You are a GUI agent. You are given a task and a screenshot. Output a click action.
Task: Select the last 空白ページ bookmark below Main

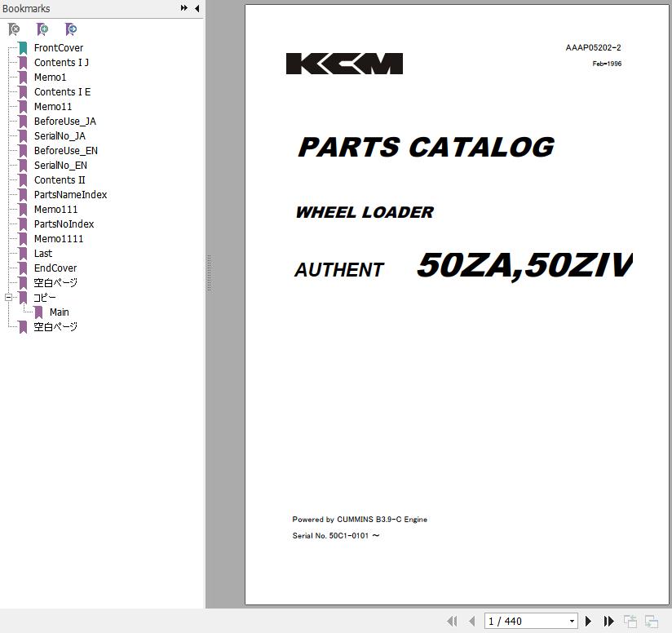[x=55, y=326]
